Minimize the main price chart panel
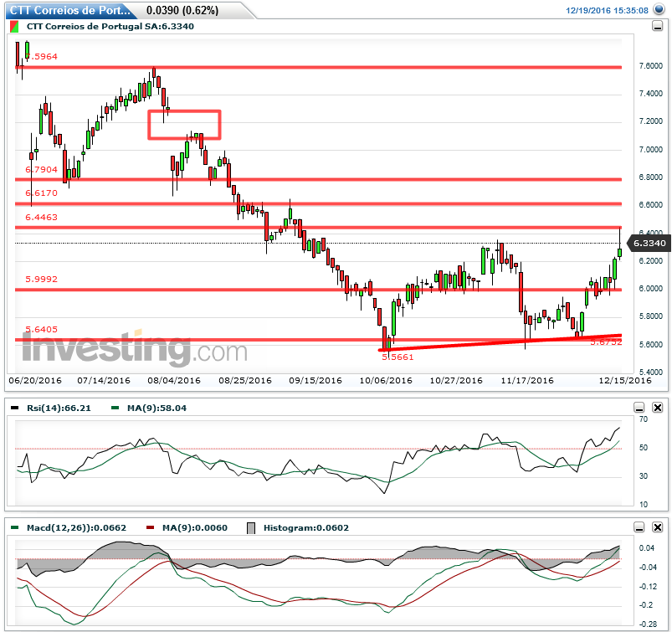This screenshot has height=632, width=672. click(657, 27)
